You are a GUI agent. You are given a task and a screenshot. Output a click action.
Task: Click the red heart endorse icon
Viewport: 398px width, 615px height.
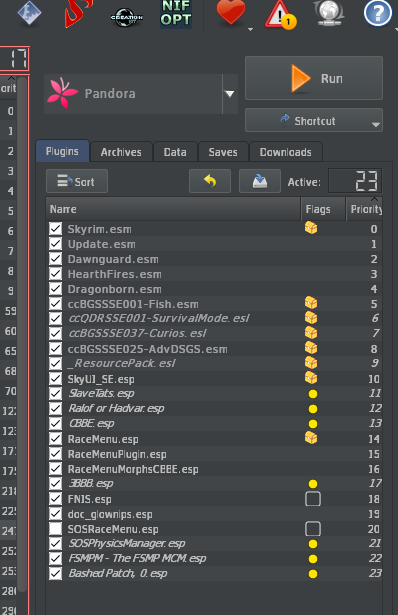pos(231,13)
